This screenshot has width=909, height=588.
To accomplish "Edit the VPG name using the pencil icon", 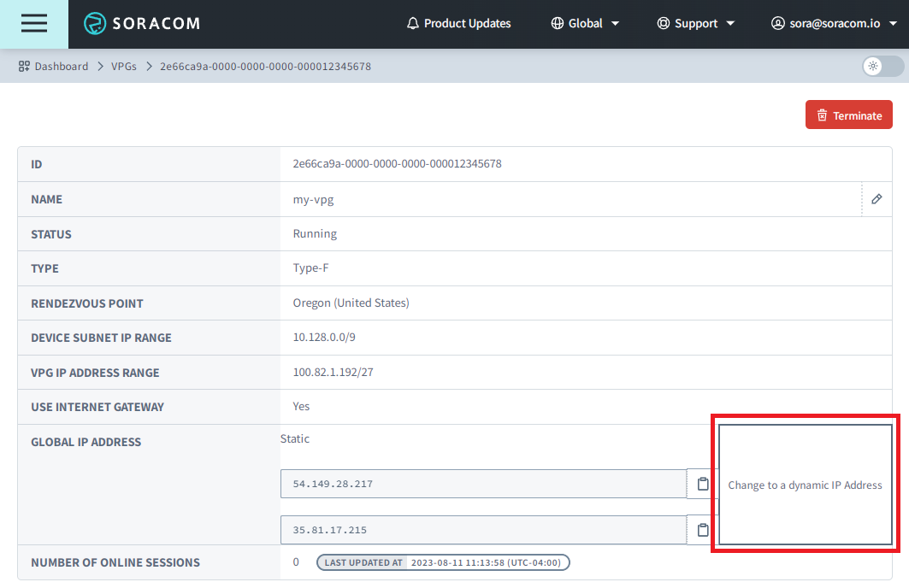I will click(876, 198).
